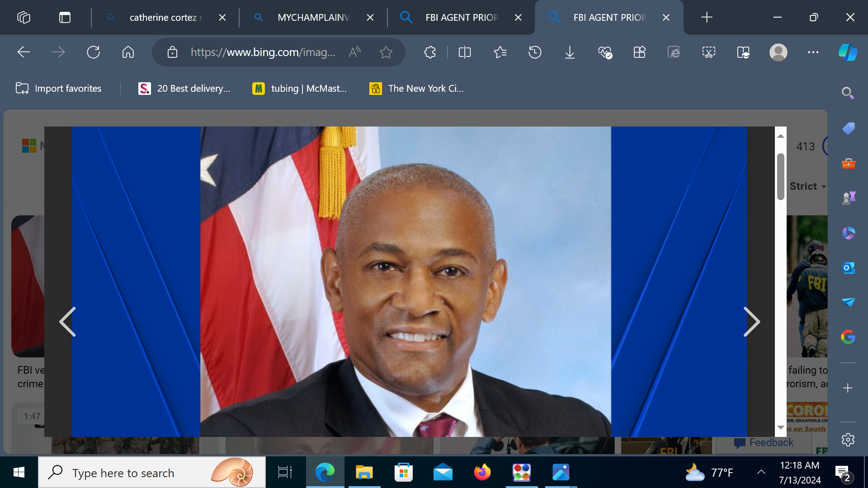Open sidebar Search icon
This screenshot has width=868, height=488.
pos(848,93)
